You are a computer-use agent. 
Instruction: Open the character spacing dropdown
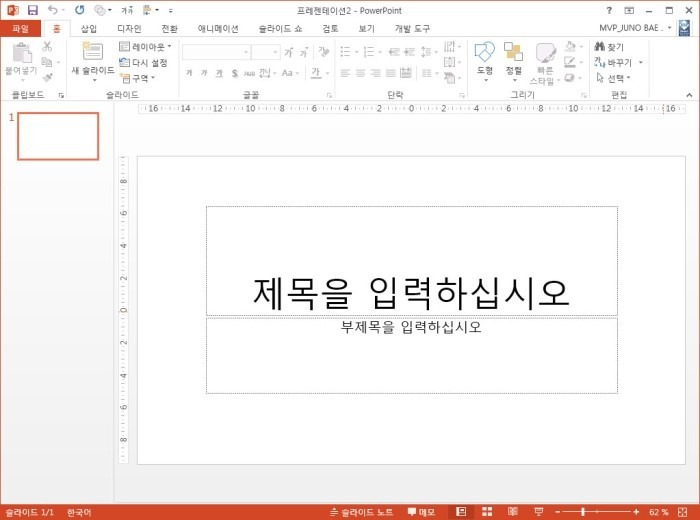pos(268,73)
